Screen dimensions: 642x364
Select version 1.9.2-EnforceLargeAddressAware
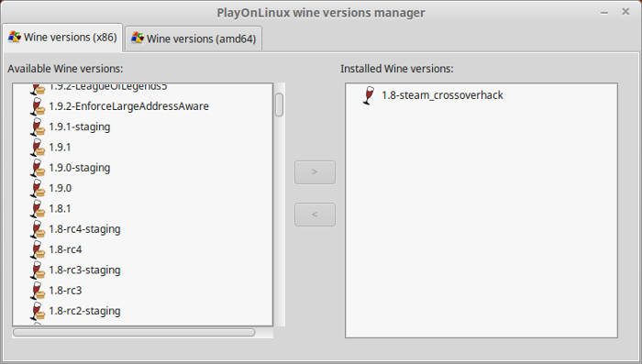pyautogui.click(x=128, y=106)
